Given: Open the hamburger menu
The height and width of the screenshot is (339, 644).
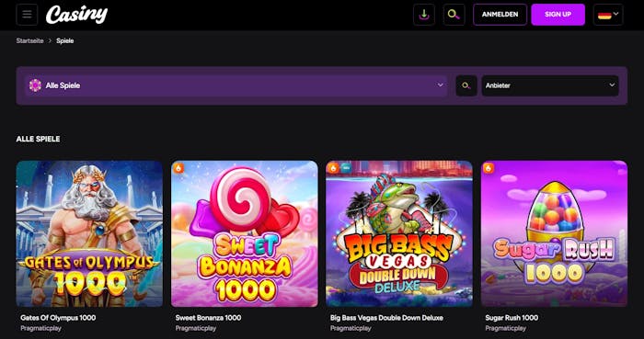Looking at the screenshot, I should click(x=27, y=15).
